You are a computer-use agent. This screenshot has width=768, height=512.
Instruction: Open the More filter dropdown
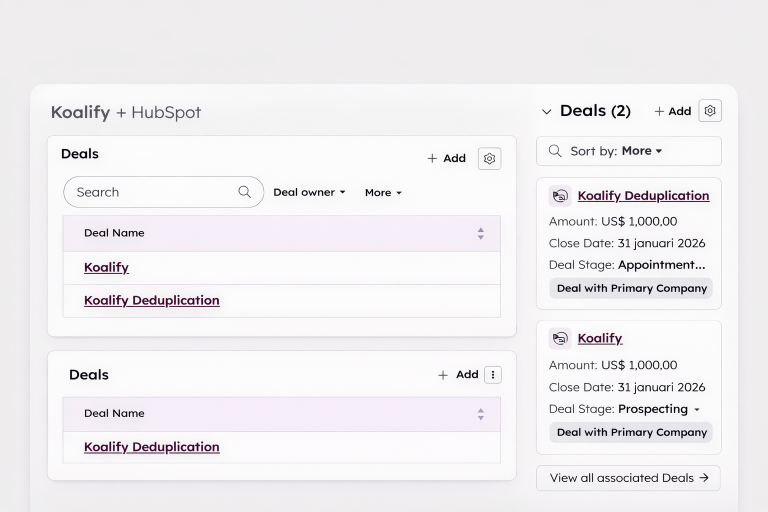pyautogui.click(x=383, y=192)
